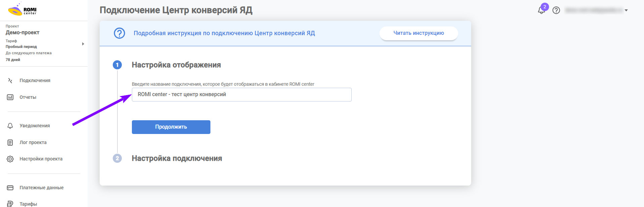644x207 pixels.
Task: Click the blurred user account name
Action: pos(594,10)
